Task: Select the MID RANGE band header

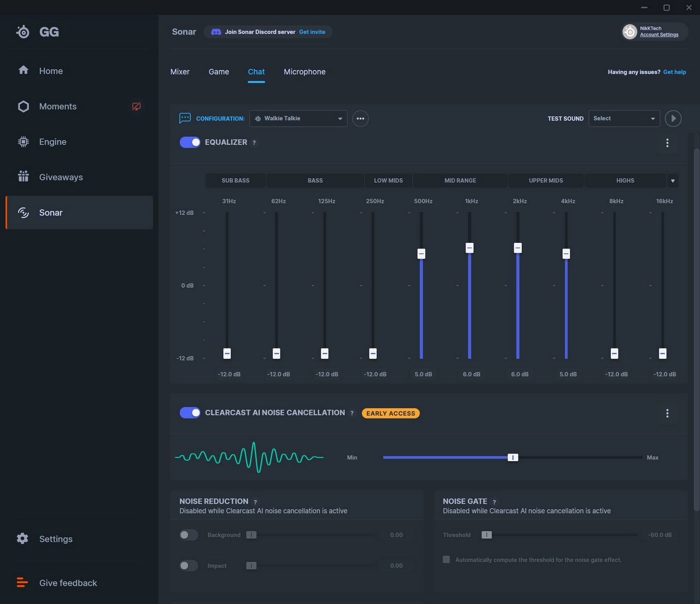Action: coord(460,181)
